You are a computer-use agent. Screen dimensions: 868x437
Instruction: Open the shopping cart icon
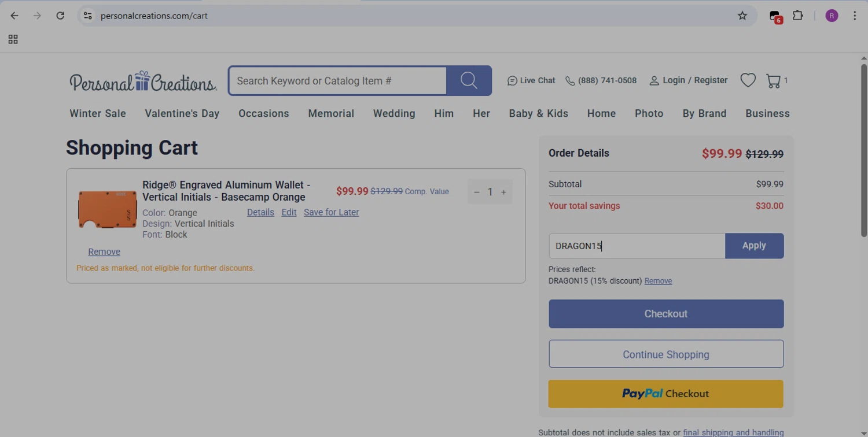tap(774, 80)
